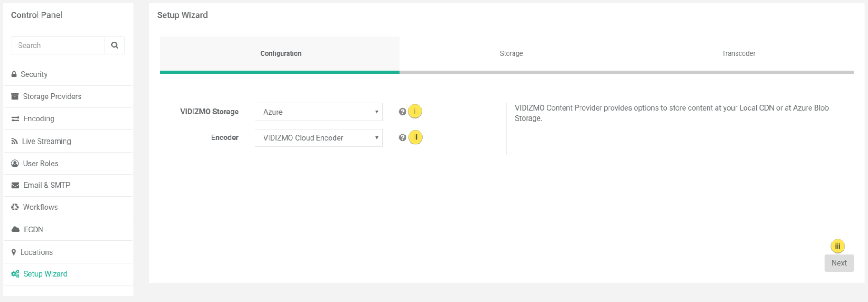Click the ECDN cloud icon
The height and width of the screenshot is (302, 868).
[x=15, y=229]
